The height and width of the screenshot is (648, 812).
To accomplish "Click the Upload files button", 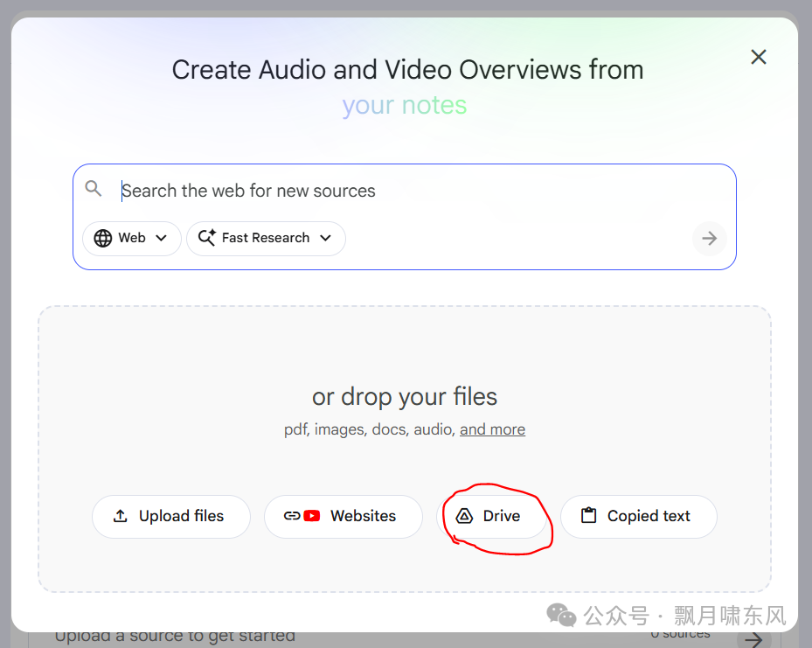I will tap(171, 517).
